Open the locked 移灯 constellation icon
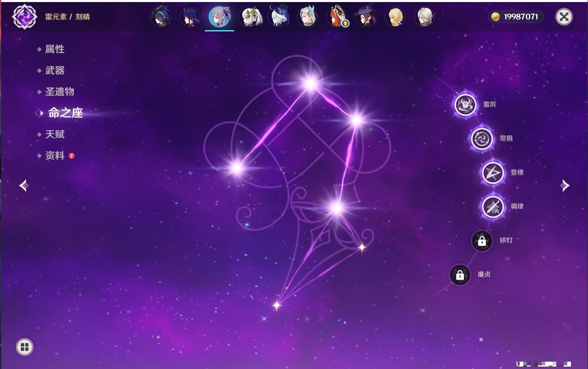 [482, 241]
